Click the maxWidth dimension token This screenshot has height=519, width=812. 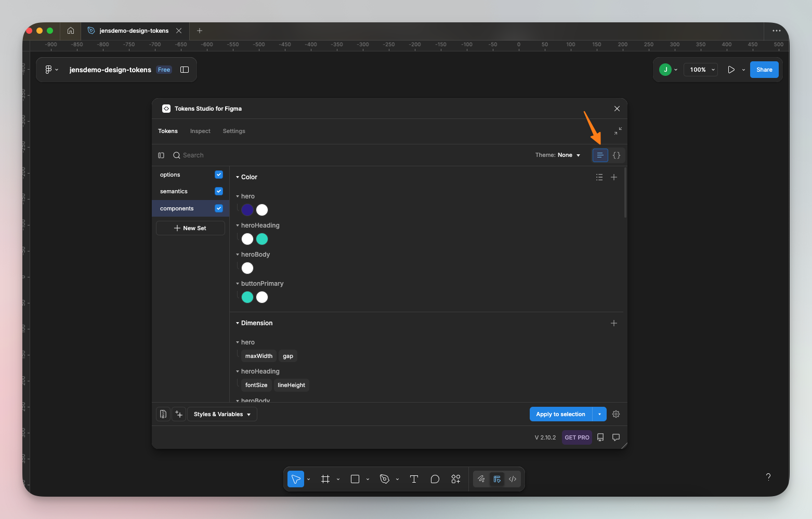click(259, 356)
